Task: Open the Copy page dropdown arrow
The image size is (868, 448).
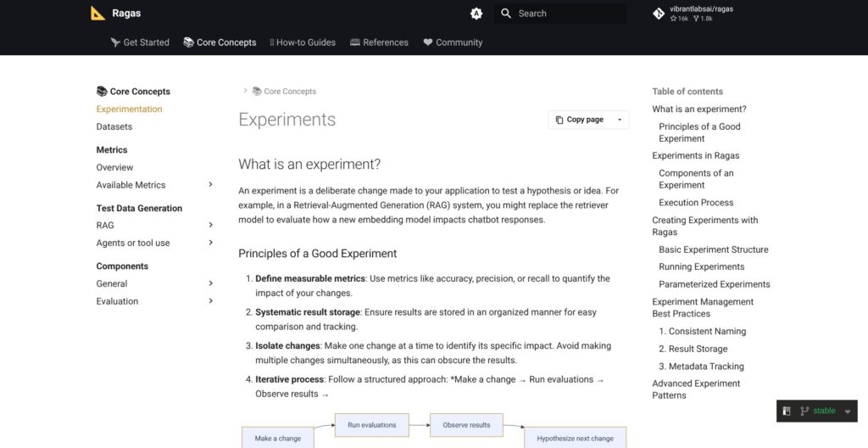Action: coord(620,120)
